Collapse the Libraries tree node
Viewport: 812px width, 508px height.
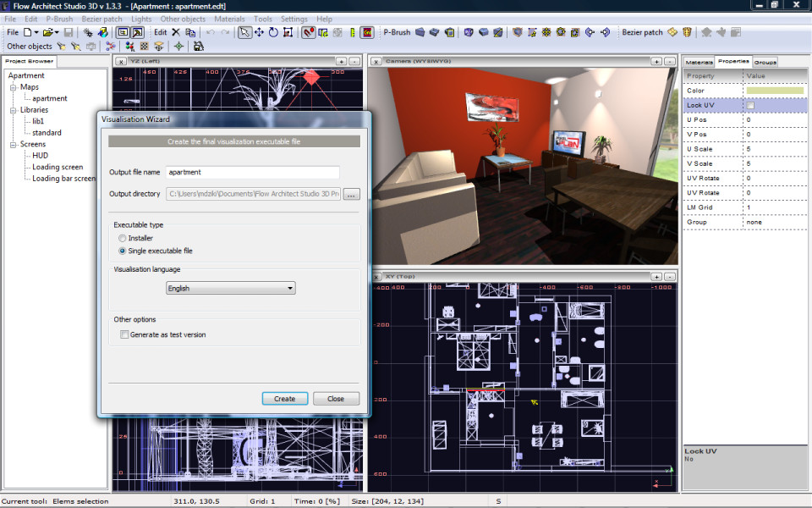click(x=13, y=110)
